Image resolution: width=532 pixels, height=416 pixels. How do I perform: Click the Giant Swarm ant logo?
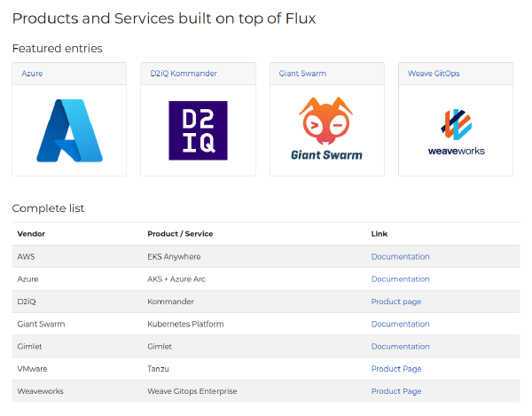coord(326,130)
